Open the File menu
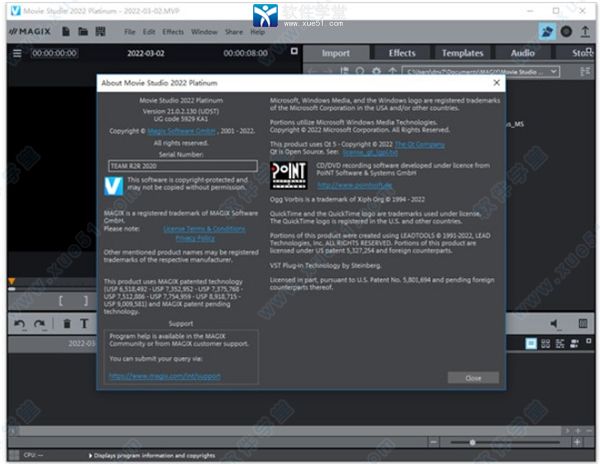Screen dimensions: 600x464 tap(130, 32)
